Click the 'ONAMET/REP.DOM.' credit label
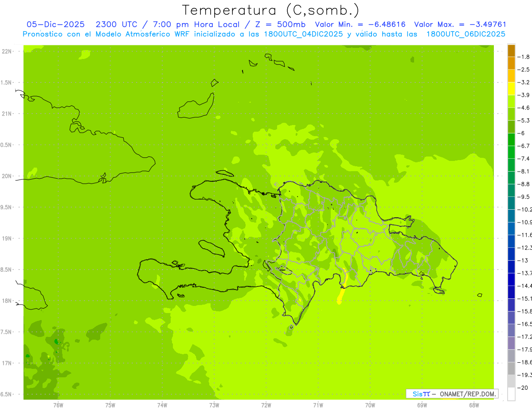This screenshot has width=532, height=411. 468,394
